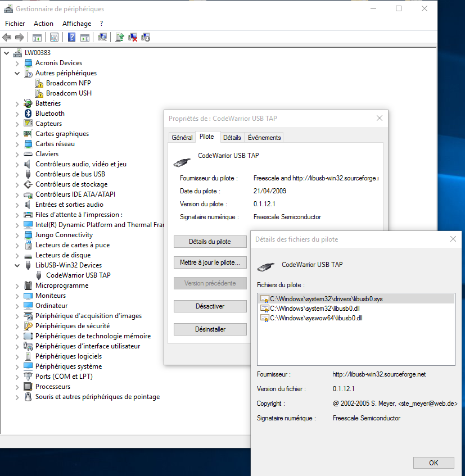This screenshot has height=476, width=465.
Task: Click the Microprogramme chip icon
Action: click(28, 285)
